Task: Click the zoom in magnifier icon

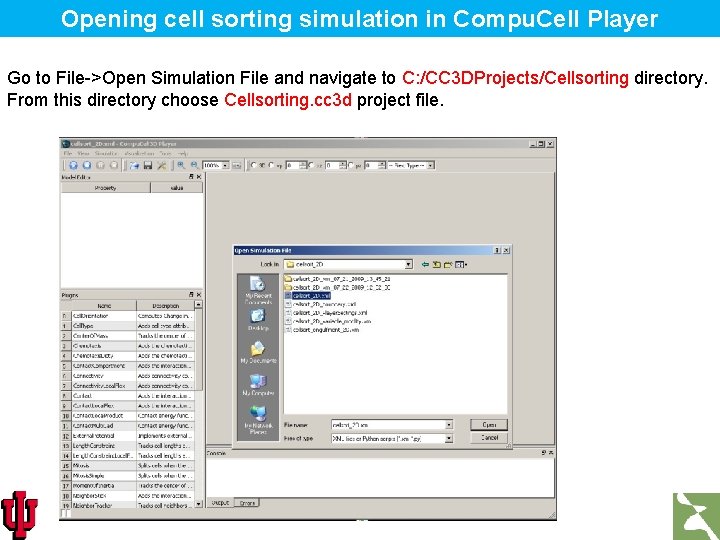Action: (x=181, y=165)
